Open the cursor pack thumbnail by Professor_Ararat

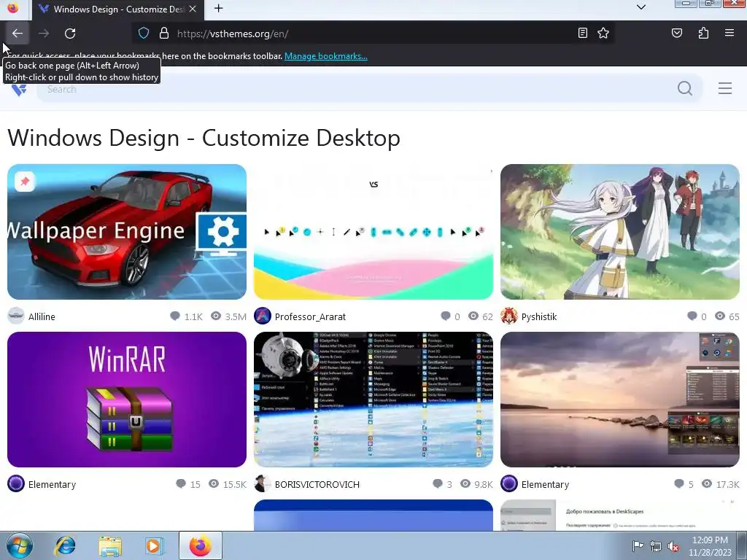click(373, 232)
